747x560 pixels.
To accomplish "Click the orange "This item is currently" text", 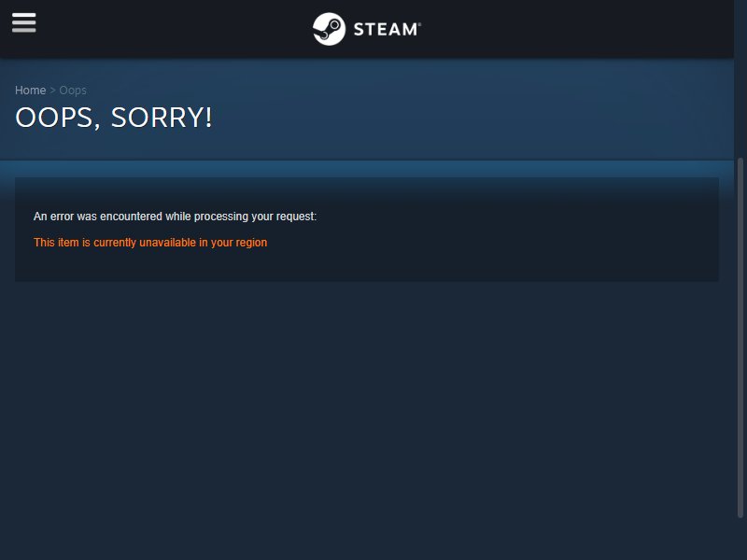I will pyautogui.click(x=85, y=243).
